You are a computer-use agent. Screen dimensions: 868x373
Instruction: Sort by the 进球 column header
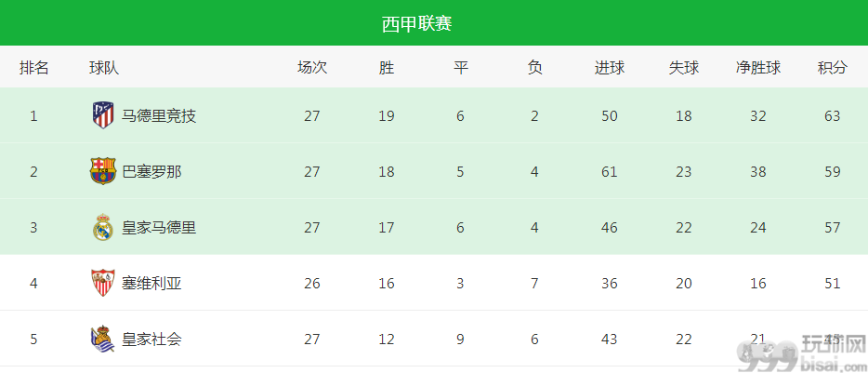(x=610, y=68)
